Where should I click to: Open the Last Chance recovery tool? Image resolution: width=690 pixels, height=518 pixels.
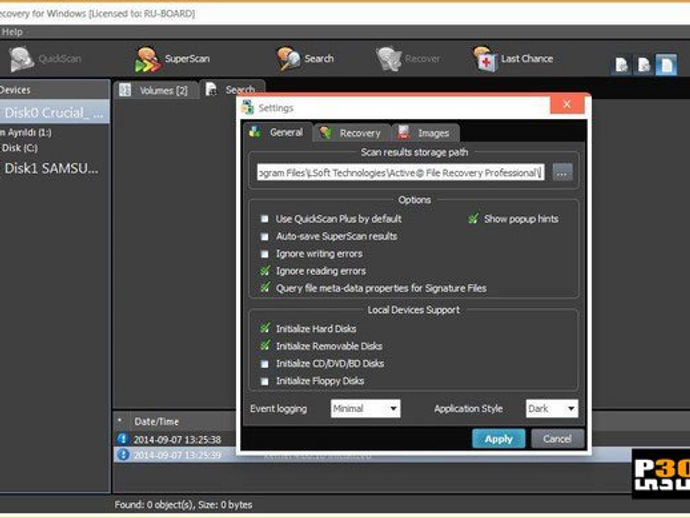513,59
